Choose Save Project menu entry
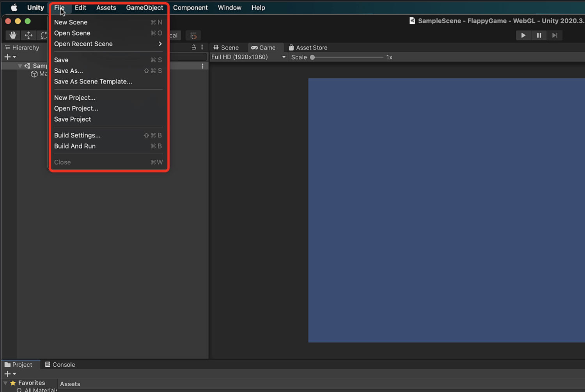This screenshot has width=585, height=392. point(108,120)
